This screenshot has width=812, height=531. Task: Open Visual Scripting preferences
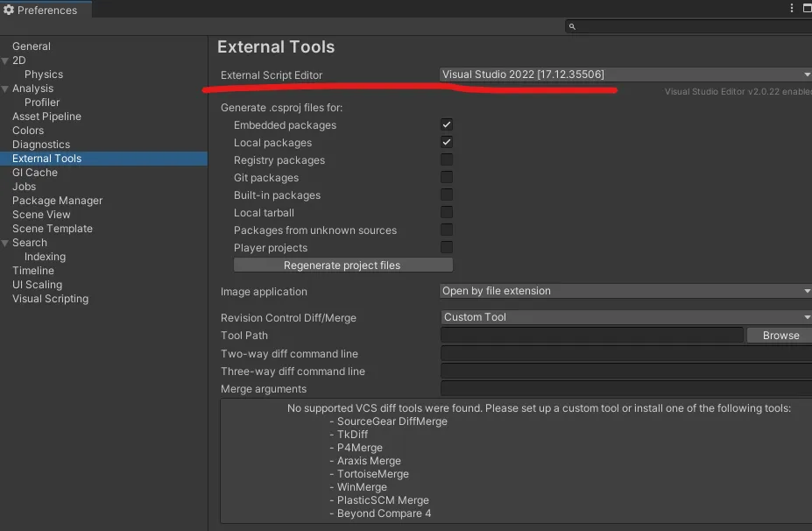[x=50, y=299]
